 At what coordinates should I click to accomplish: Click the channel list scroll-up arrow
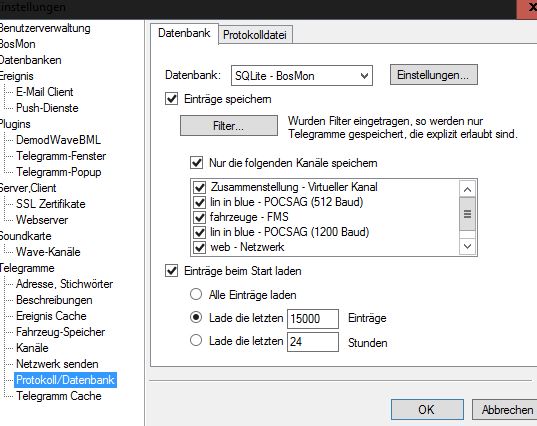click(467, 189)
